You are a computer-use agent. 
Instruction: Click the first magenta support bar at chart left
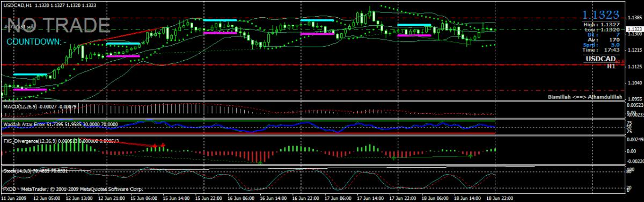(30, 90)
